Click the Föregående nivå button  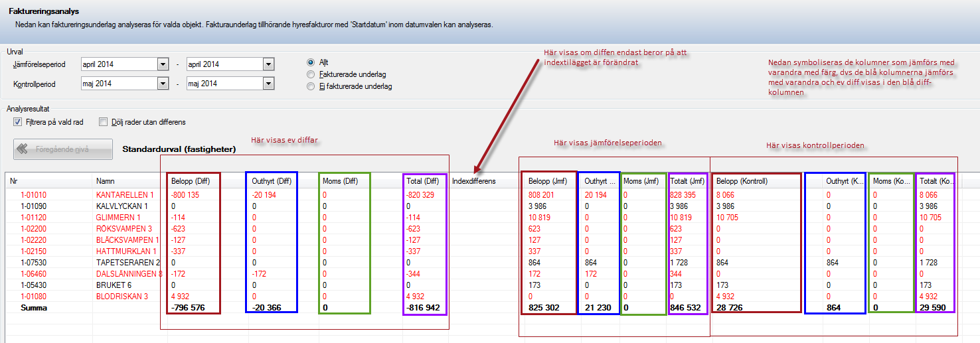[x=63, y=149]
